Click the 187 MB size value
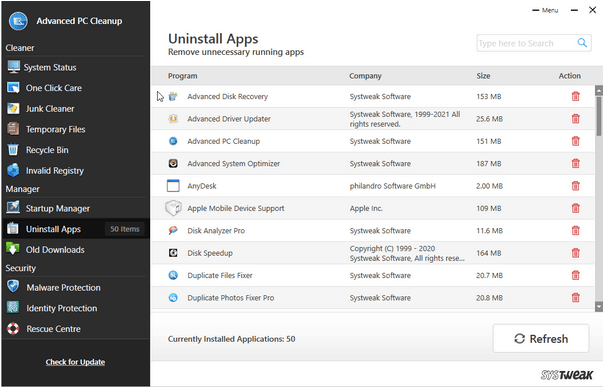The image size is (609, 390). [x=489, y=164]
